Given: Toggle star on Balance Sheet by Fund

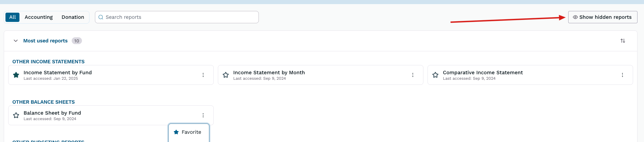Looking at the screenshot, I should click(16, 115).
